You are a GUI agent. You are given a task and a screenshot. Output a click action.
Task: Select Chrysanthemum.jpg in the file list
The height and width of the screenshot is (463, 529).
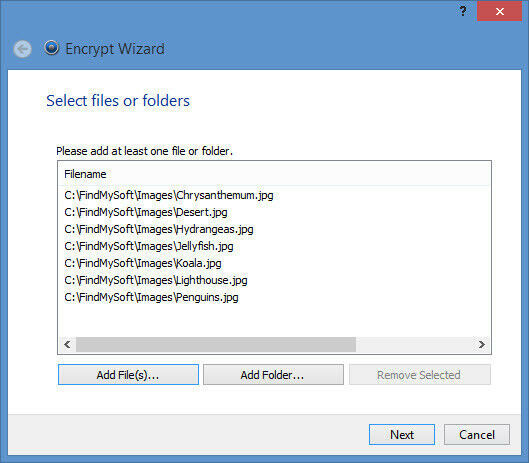point(169,195)
